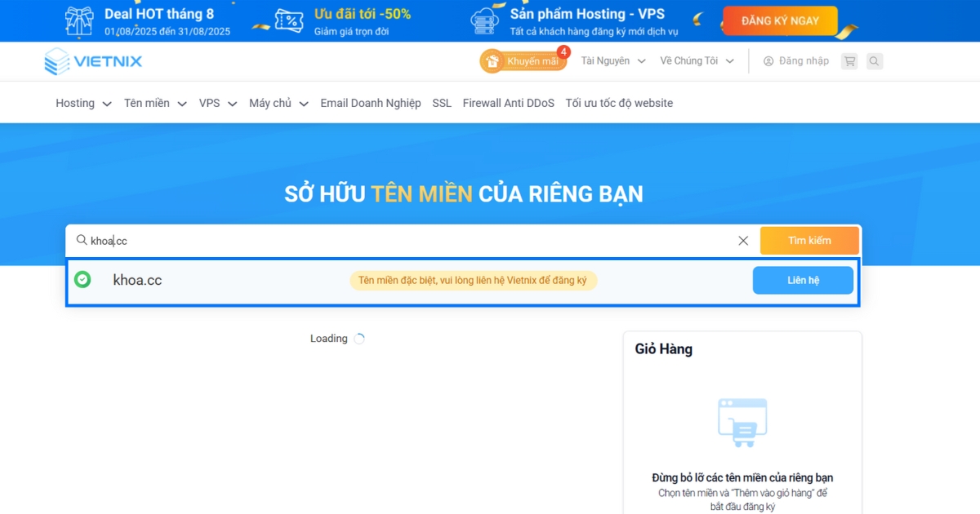Click the orange Tìm kiếm search button
Viewport: 980px width, 514px height.
point(809,240)
